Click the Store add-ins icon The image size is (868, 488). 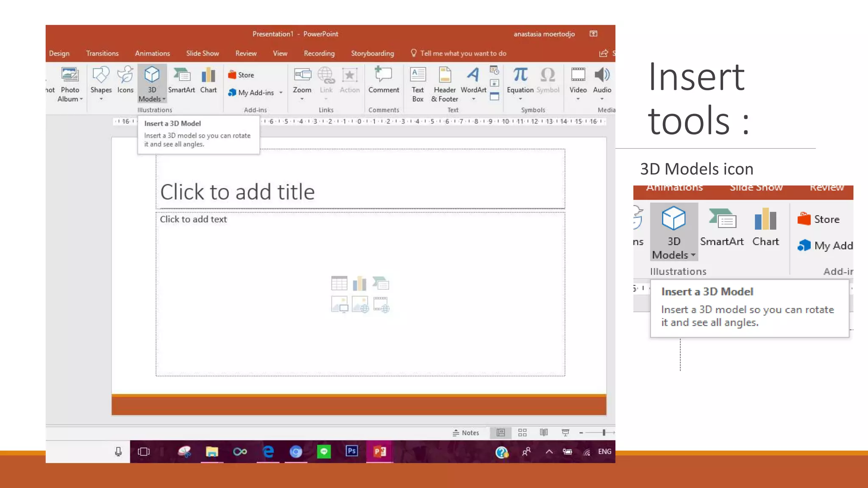[241, 75]
